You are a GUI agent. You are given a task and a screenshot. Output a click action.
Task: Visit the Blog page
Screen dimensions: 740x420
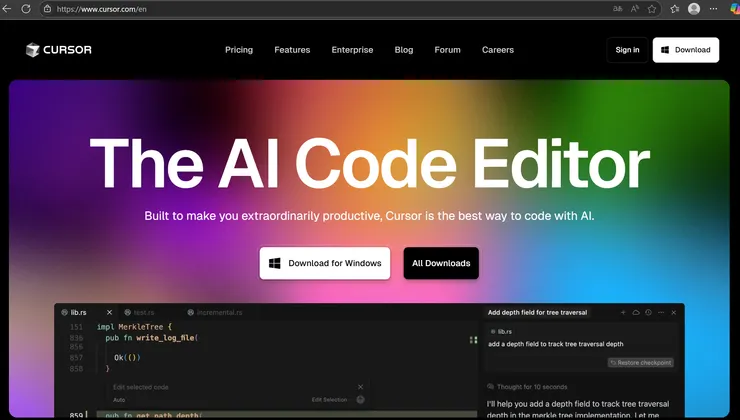coord(404,50)
